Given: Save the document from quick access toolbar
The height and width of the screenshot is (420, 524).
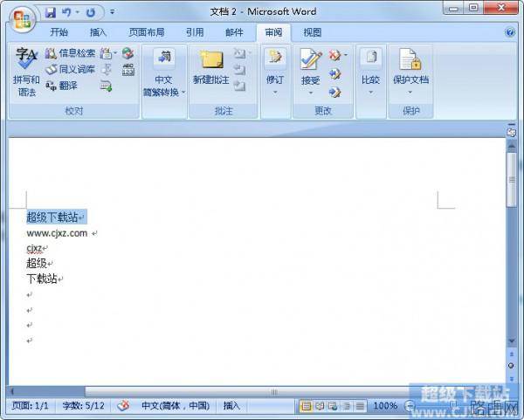Looking at the screenshot, I should [x=51, y=13].
